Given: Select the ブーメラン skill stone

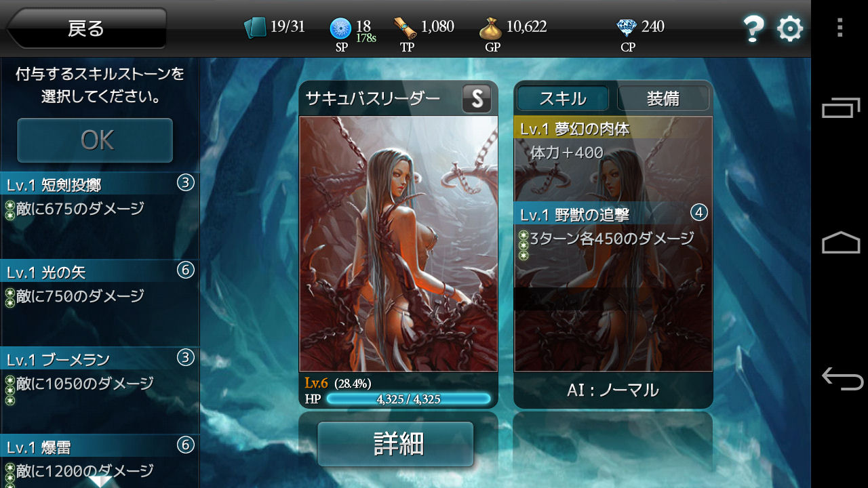Looking at the screenshot, I should tap(100, 390).
